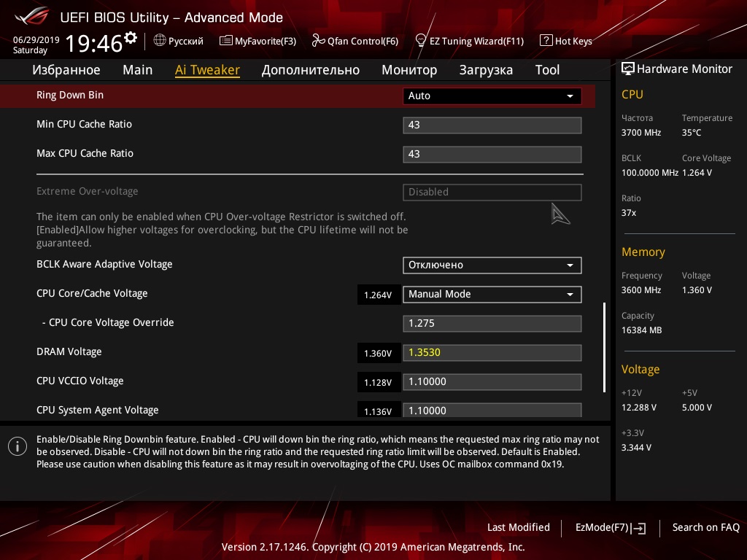Click the Hardware Monitor screen icon
The width and height of the screenshot is (747, 560).
point(628,69)
